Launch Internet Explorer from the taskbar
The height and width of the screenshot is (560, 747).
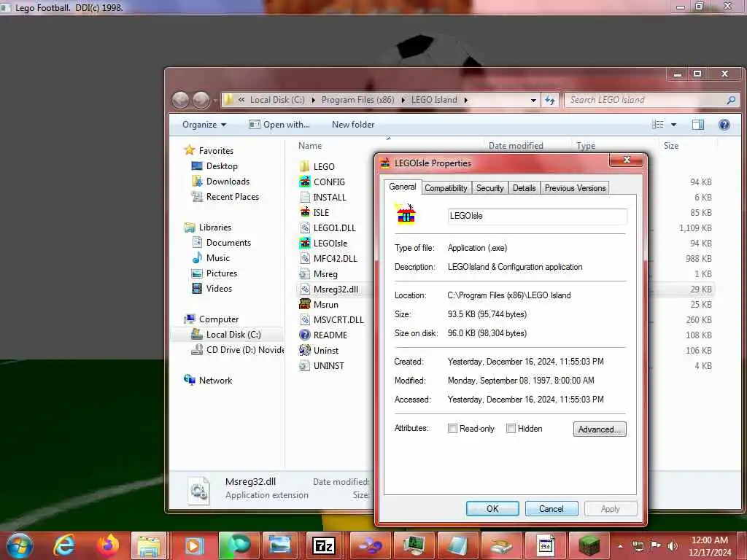tap(64, 545)
